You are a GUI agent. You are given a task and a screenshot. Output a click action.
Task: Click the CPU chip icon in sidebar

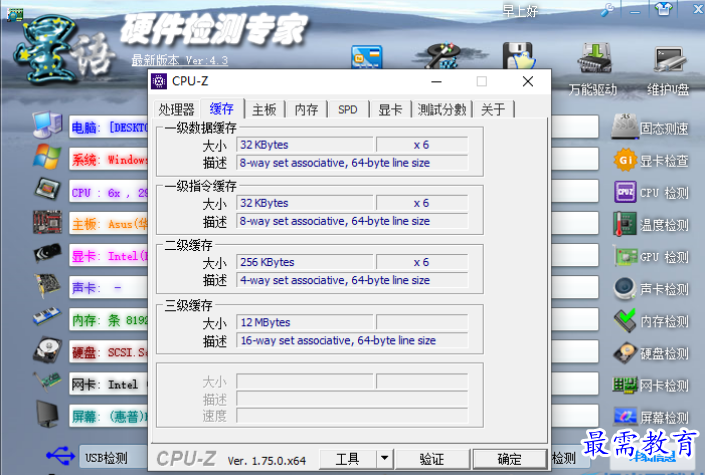coord(47,189)
